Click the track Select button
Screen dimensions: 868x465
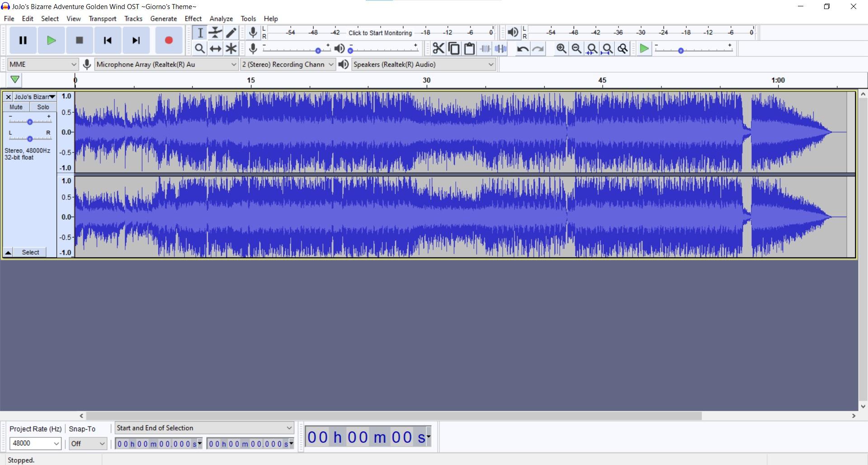point(30,252)
